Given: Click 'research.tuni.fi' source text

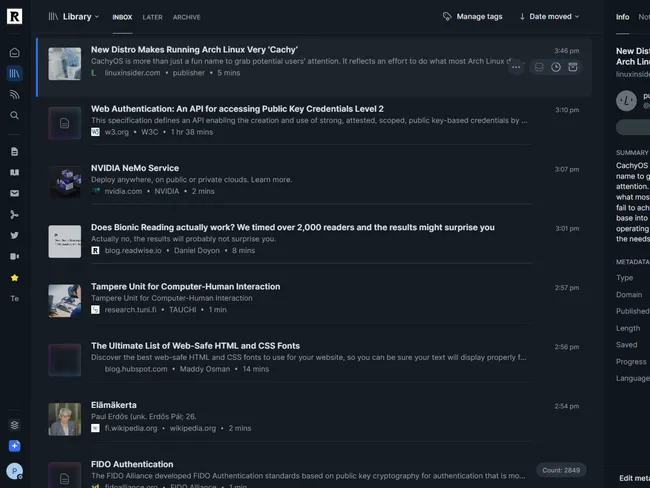Looking at the screenshot, I should point(131,310).
